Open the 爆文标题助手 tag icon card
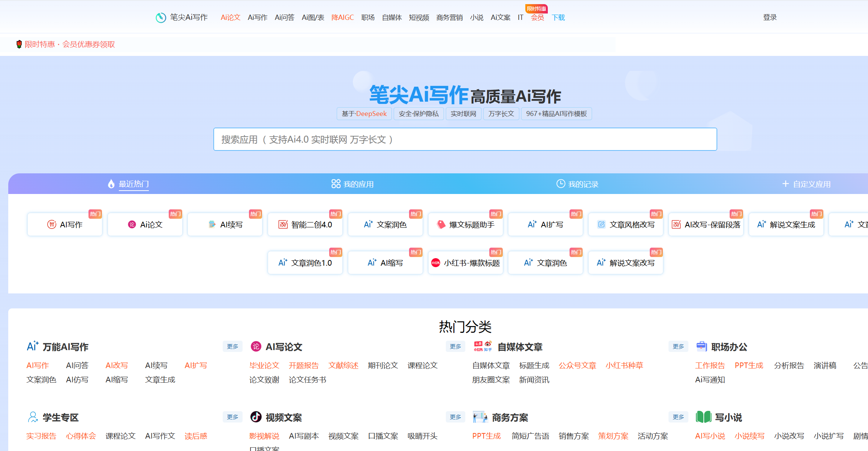Image resolution: width=868 pixels, height=451 pixels. point(465,225)
